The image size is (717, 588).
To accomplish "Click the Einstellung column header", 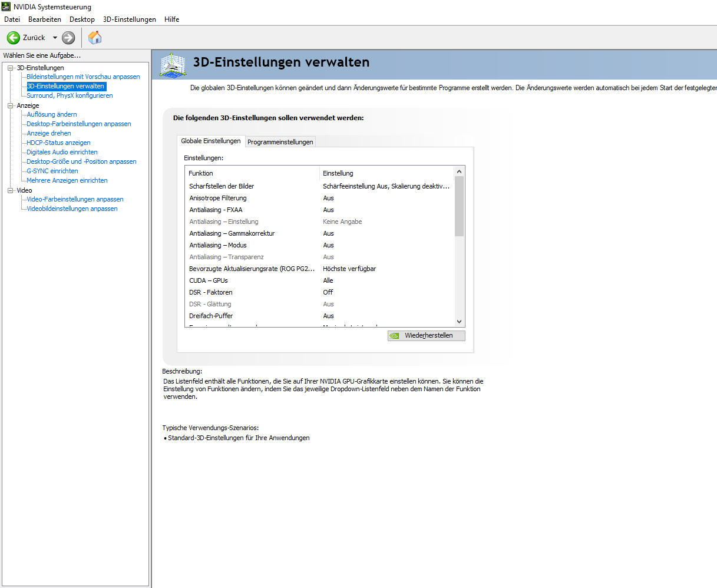I will click(x=387, y=173).
